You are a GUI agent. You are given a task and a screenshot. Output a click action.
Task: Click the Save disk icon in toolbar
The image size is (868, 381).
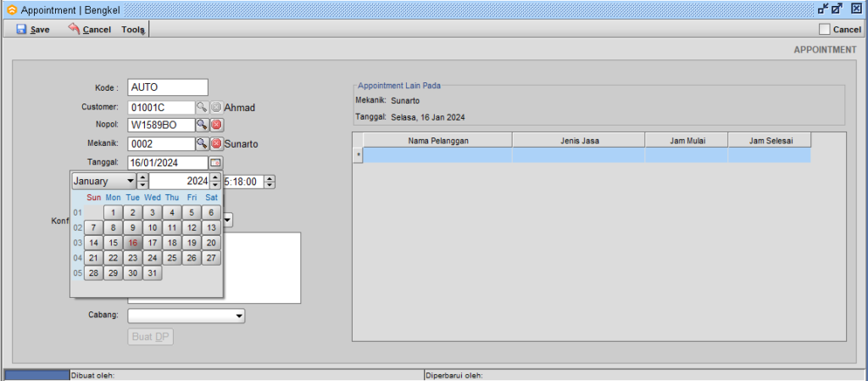(x=21, y=29)
